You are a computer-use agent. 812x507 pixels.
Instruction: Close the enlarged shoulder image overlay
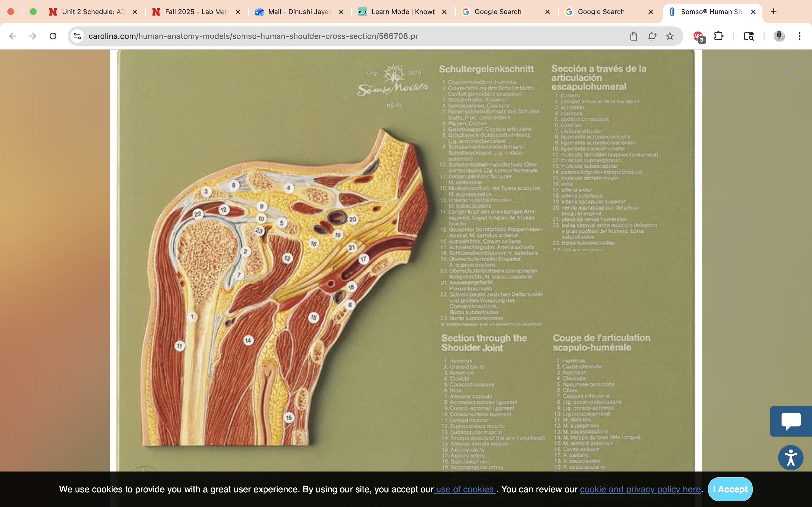click(789, 72)
